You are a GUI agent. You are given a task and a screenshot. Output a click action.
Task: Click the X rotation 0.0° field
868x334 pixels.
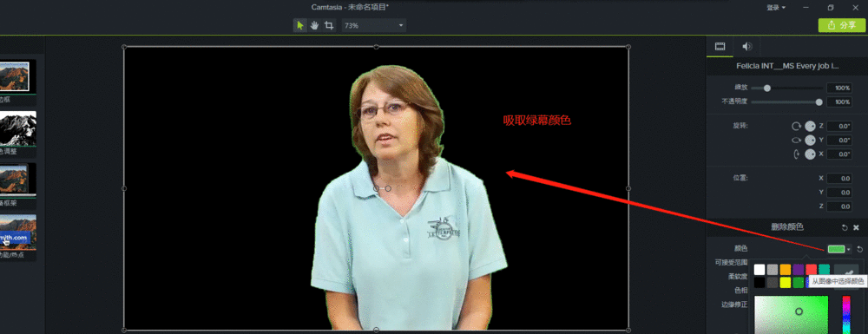[838, 154]
